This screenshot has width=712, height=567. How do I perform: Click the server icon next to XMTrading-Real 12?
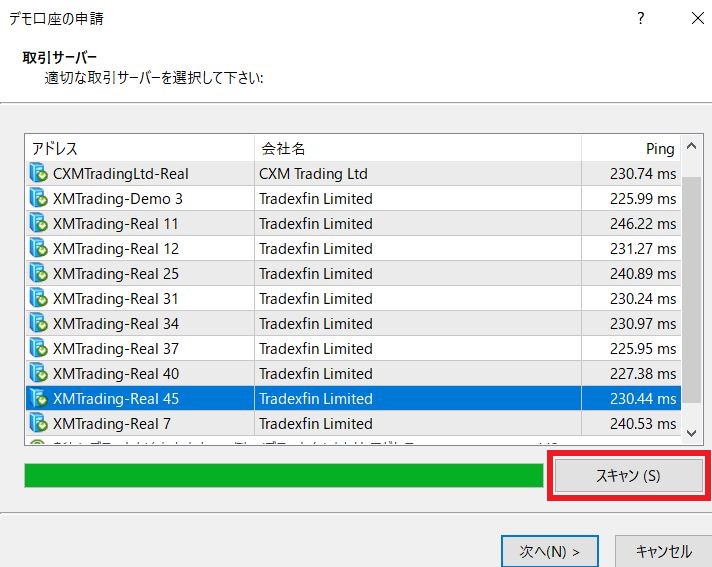point(39,249)
